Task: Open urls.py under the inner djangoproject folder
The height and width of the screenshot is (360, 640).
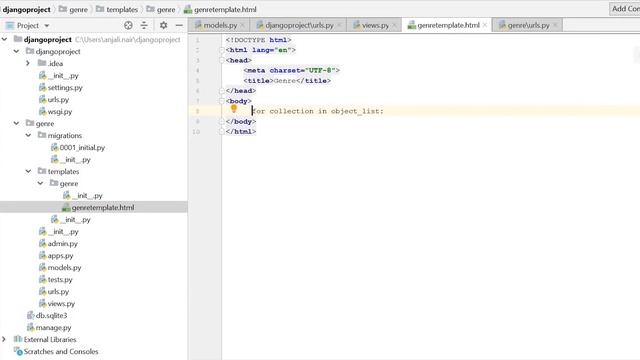Action: [x=58, y=100]
